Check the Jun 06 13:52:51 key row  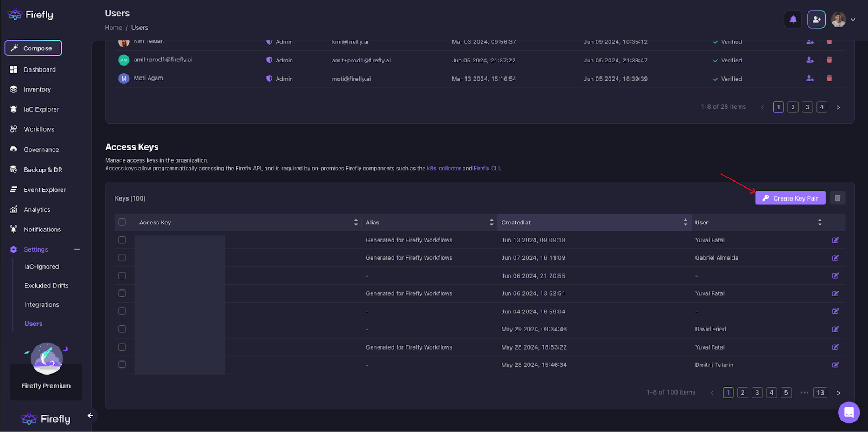pos(122,293)
